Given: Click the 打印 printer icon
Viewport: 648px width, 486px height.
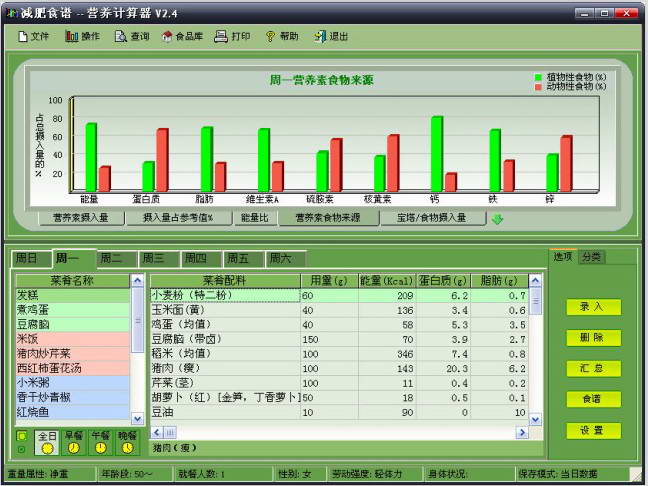Looking at the screenshot, I should 232,36.
